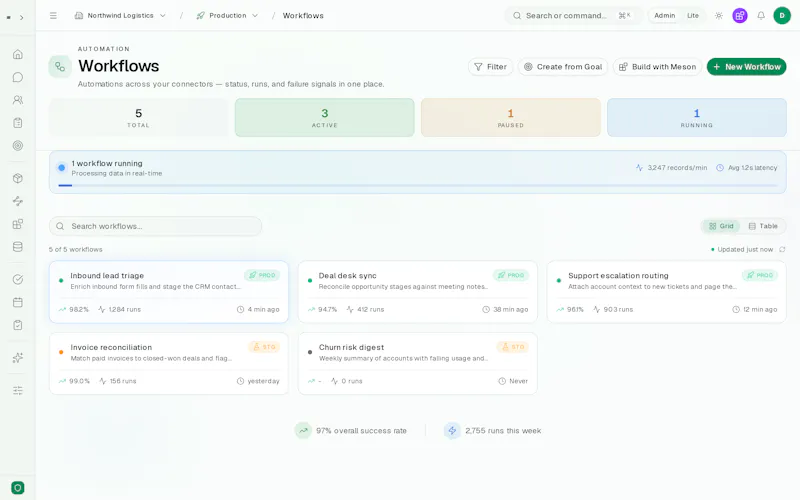Click STG badge on Churn risk digest
The height and width of the screenshot is (500, 800).
coord(513,347)
